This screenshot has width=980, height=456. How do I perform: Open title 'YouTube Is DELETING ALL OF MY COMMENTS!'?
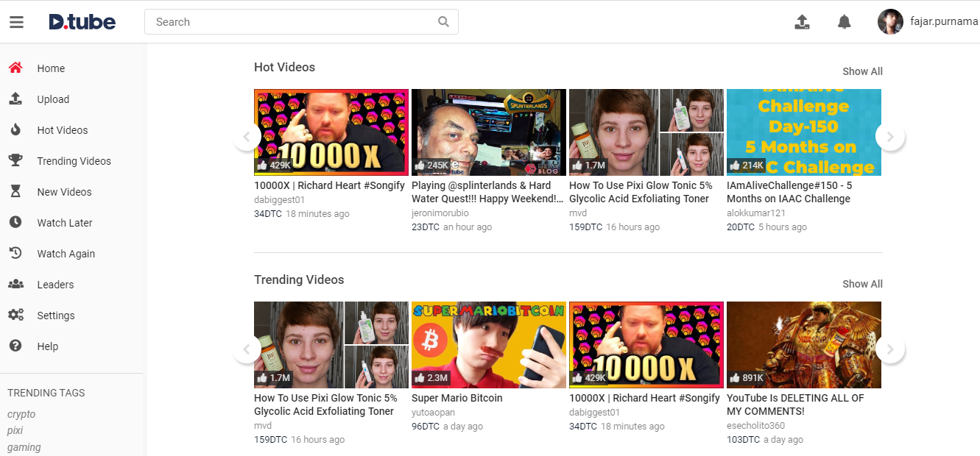tap(795, 405)
